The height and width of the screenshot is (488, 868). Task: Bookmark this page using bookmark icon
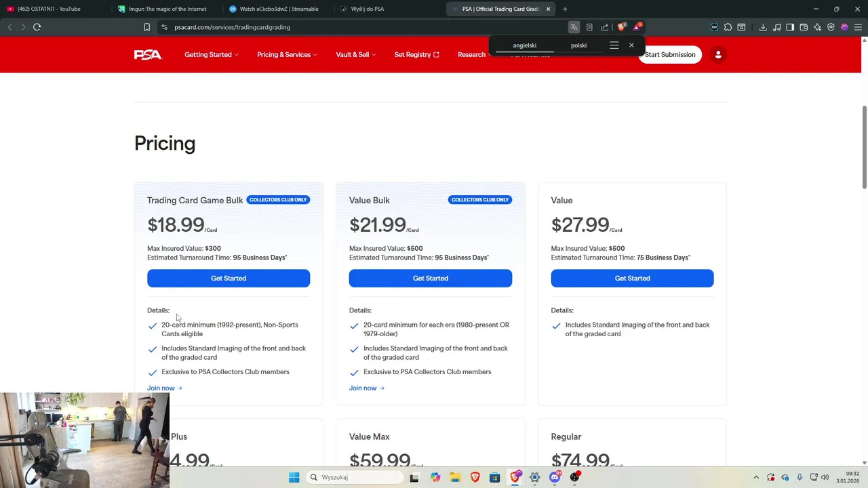click(x=146, y=27)
